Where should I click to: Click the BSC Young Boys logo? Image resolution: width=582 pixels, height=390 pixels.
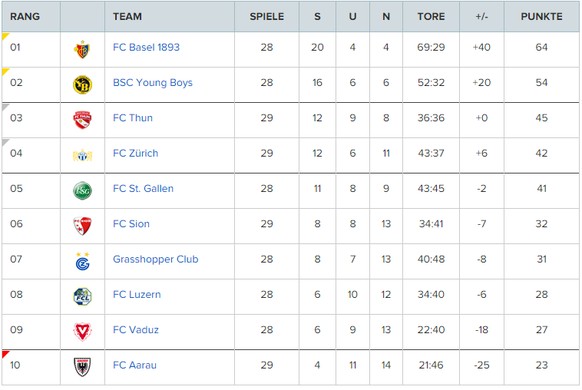82,85
